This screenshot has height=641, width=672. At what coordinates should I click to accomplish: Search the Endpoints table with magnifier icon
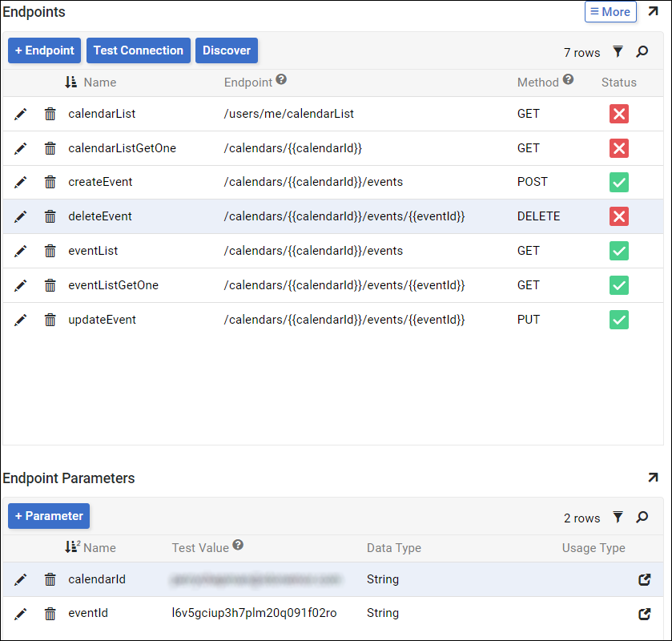pos(642,51)
